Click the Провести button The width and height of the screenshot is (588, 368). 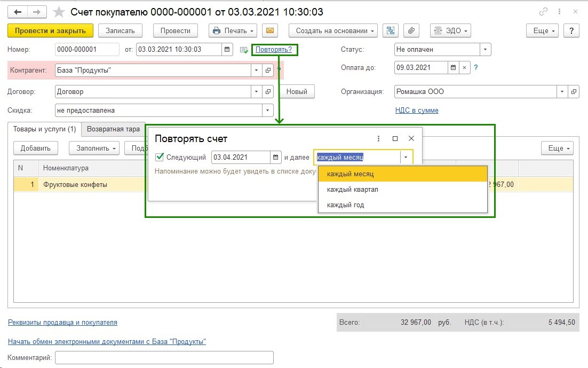175,31
